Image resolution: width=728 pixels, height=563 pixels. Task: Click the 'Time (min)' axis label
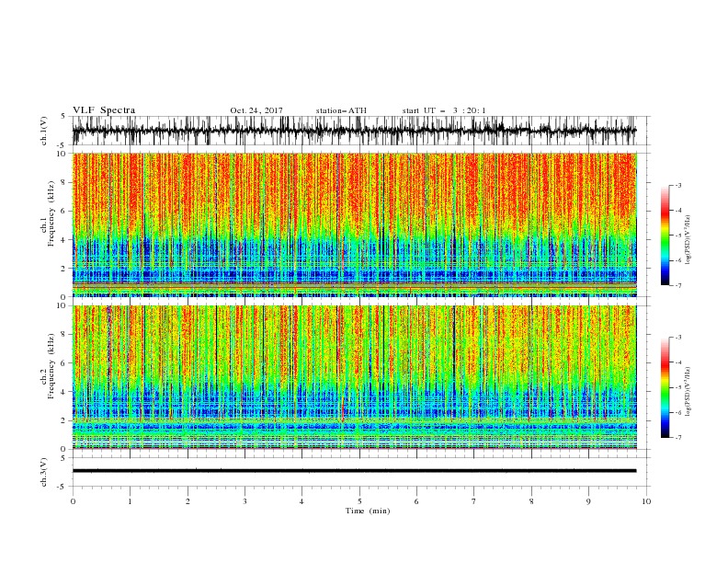(x=368, y=511)
